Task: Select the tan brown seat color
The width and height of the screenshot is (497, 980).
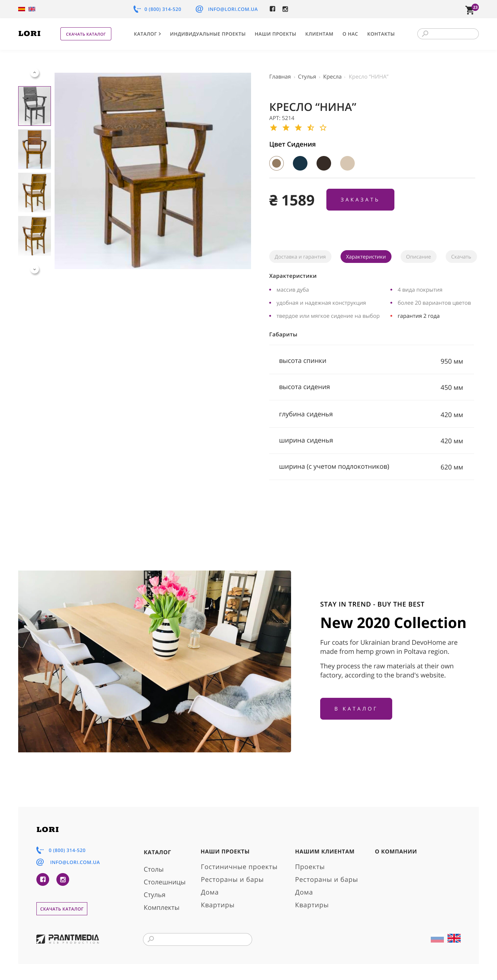Action: [276, 163]
